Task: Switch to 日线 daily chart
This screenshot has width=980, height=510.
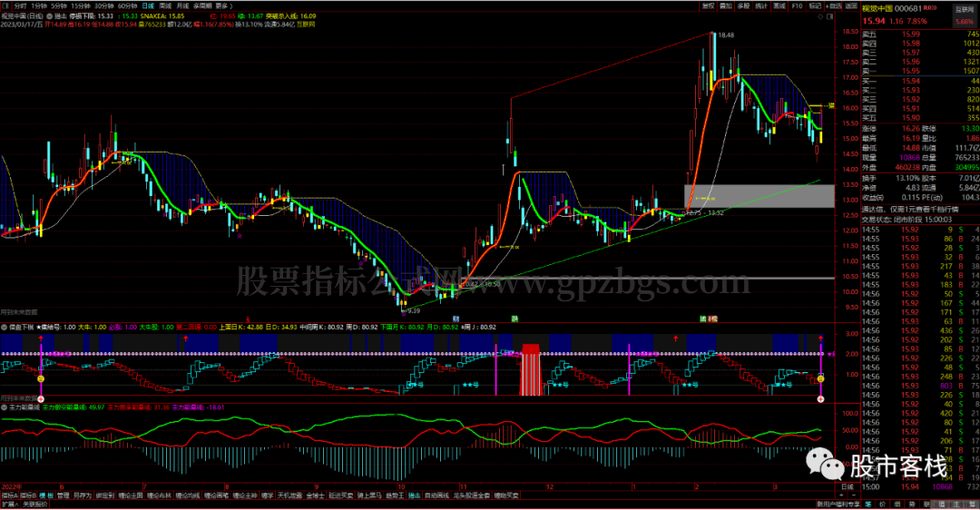Action: 148,5
